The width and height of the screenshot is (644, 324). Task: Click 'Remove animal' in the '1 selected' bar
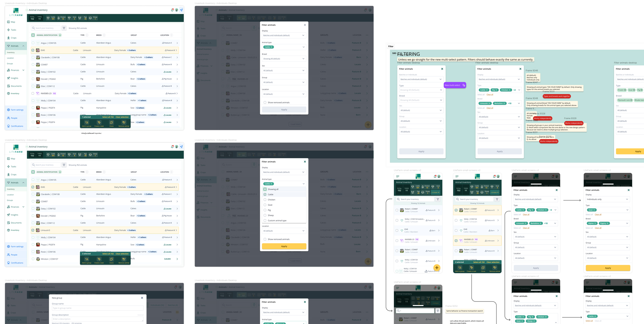click(124, 124)
